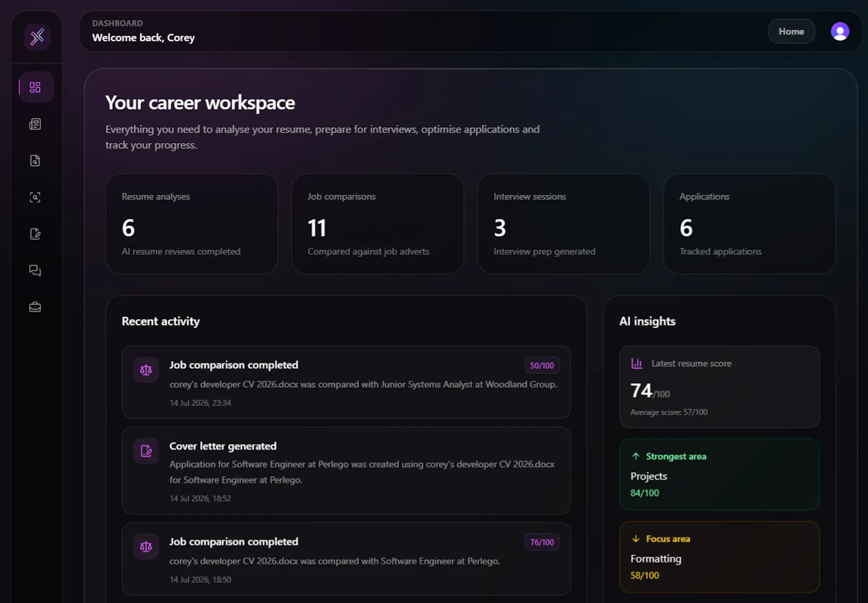Click 'Compared against job adverts' text
Screen dimensions: 868x603
click(x=368, y=252)
